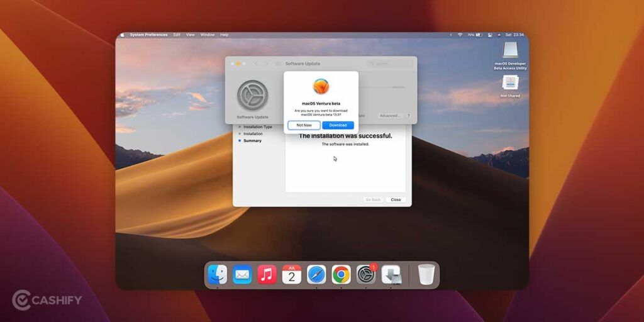Image resolution: width=644 pixels, height=322 pixels.
Task: Select the Not Shared desktop file
Action: (x=510, y=86)
